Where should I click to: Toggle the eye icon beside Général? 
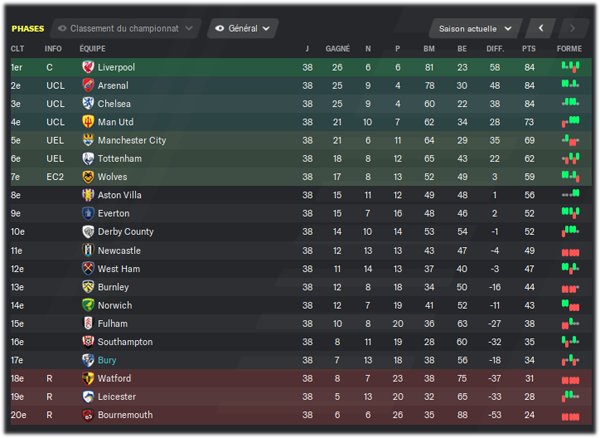point(219,28)
